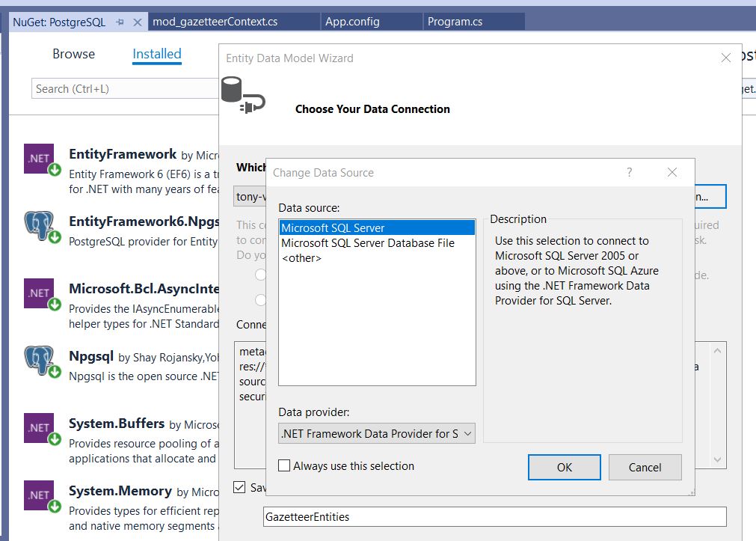
Task: Pin the NuGet: PostgreSQL tab
Action: (x=120, y=22)
